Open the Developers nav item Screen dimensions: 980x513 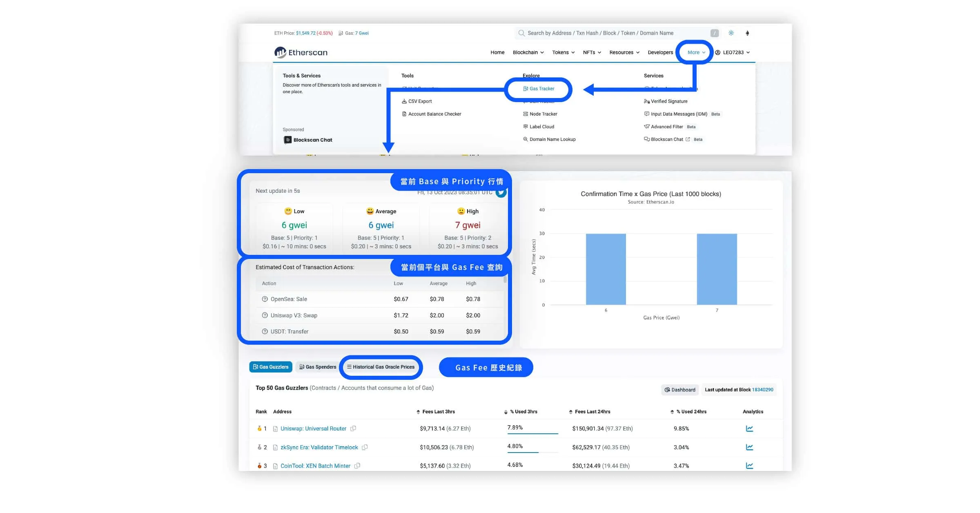(x=660, y=52)
